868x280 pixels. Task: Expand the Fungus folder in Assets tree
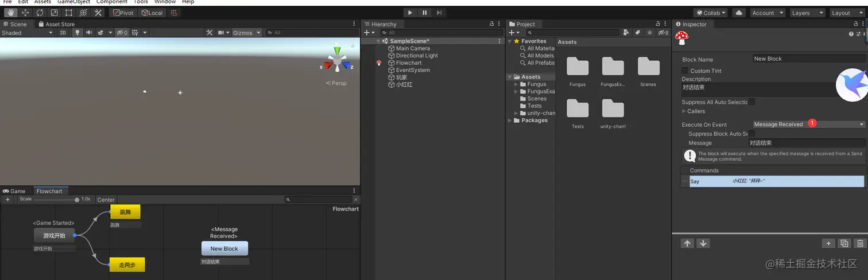pyautogui.click(x=516, y=84)
